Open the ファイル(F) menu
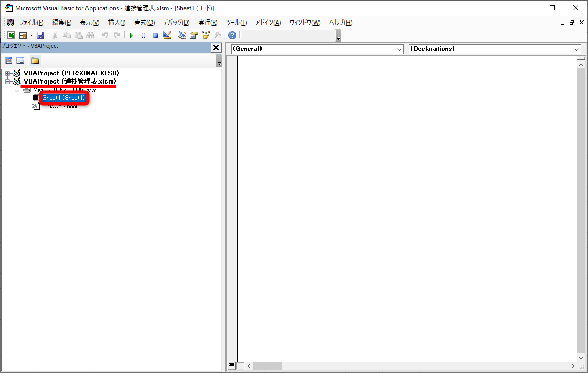 pos(32,23)
